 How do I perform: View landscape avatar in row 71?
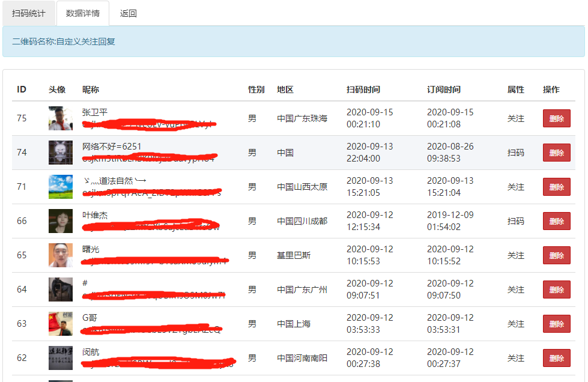point(61,187)
